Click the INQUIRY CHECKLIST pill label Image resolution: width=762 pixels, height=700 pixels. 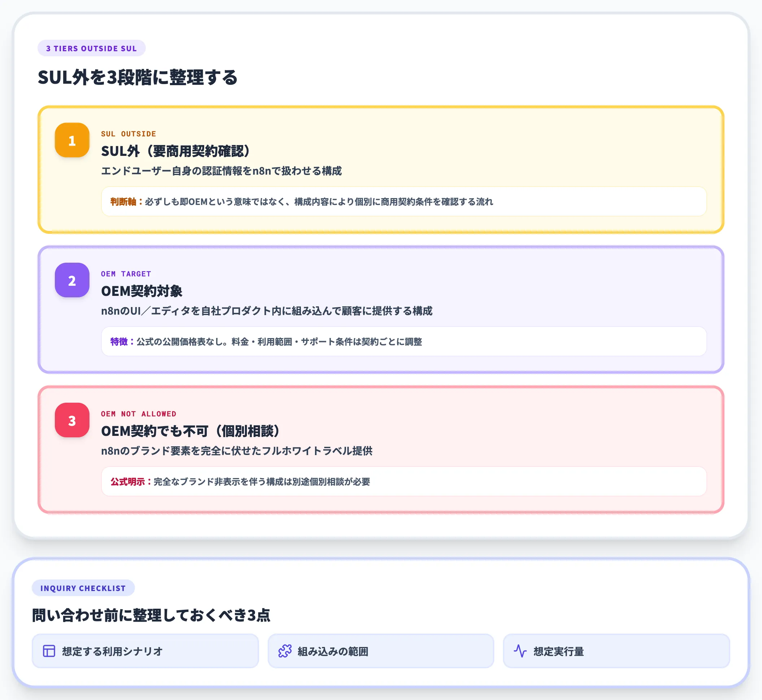(83, 588)
